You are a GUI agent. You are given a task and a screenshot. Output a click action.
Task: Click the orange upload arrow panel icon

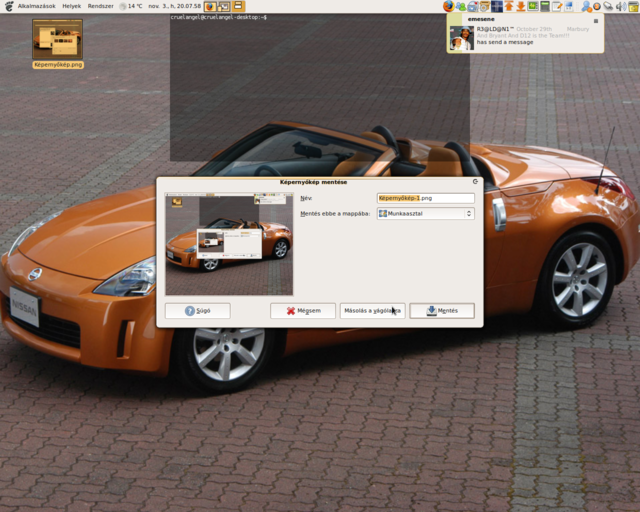click(508, 6)
